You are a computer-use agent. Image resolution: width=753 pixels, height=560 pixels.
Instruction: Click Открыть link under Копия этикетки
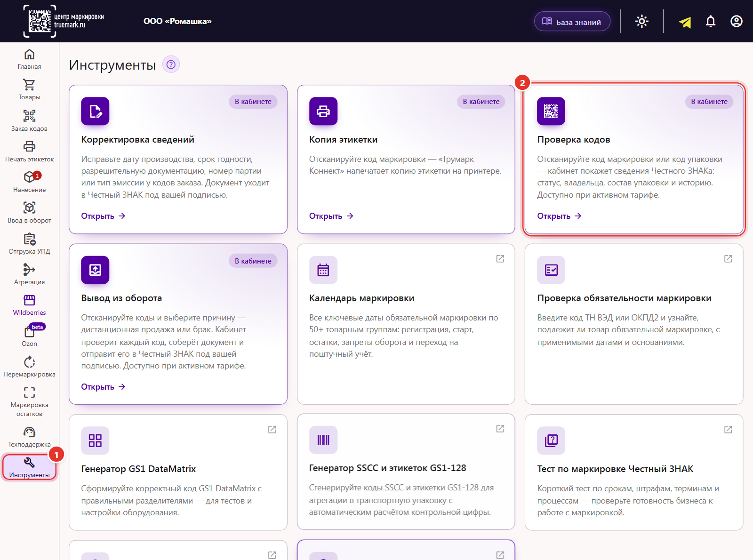pyautogui.click(x=331, y=216)
